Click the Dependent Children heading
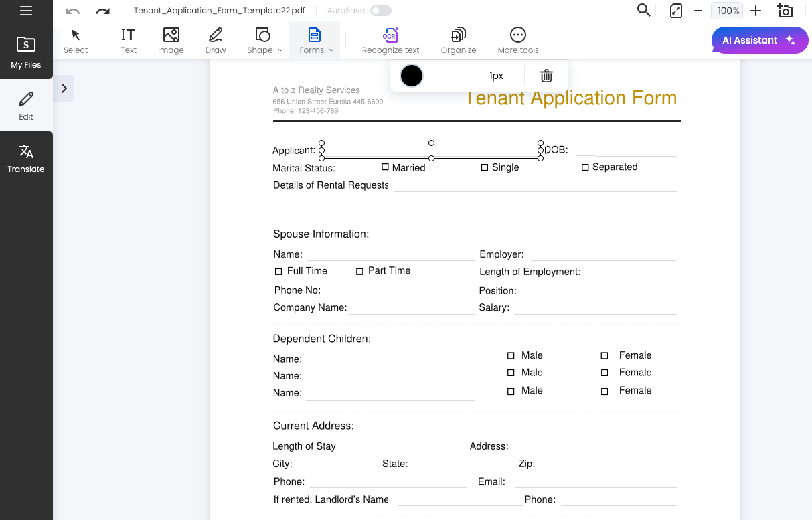 (321, 339)
